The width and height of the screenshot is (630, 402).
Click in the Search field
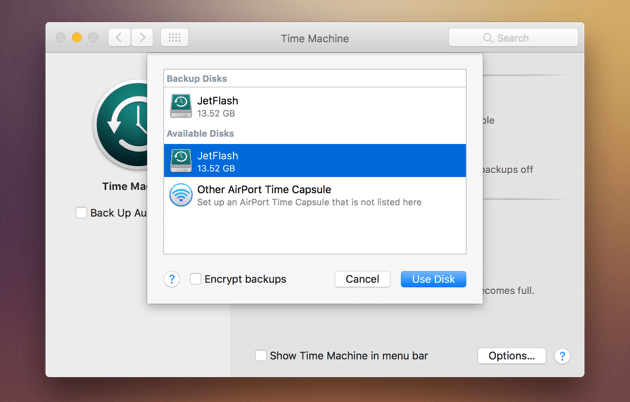coord(513,38)
